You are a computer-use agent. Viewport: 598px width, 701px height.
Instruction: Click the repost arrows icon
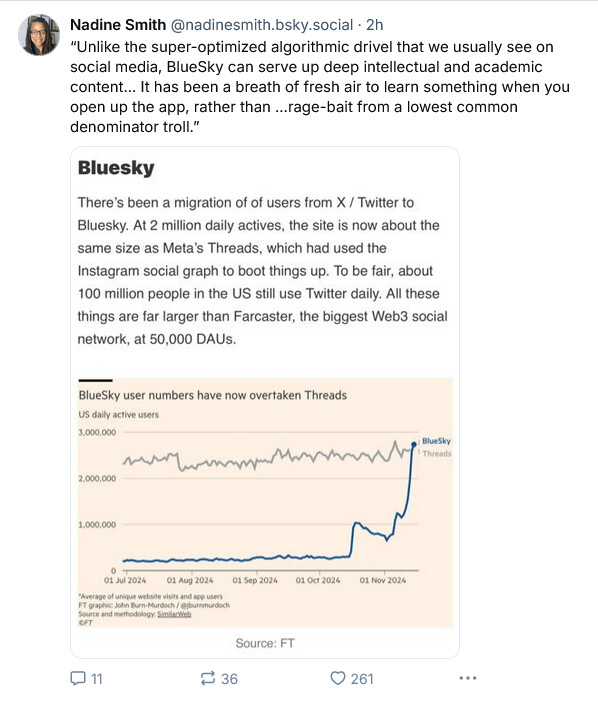point(208,678)
